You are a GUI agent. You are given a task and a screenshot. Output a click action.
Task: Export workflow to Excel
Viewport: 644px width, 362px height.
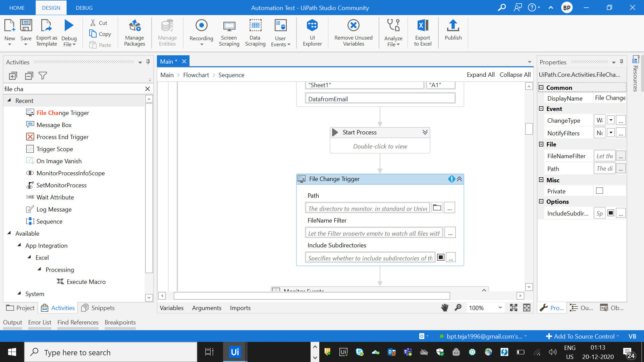tap(423, 32)
